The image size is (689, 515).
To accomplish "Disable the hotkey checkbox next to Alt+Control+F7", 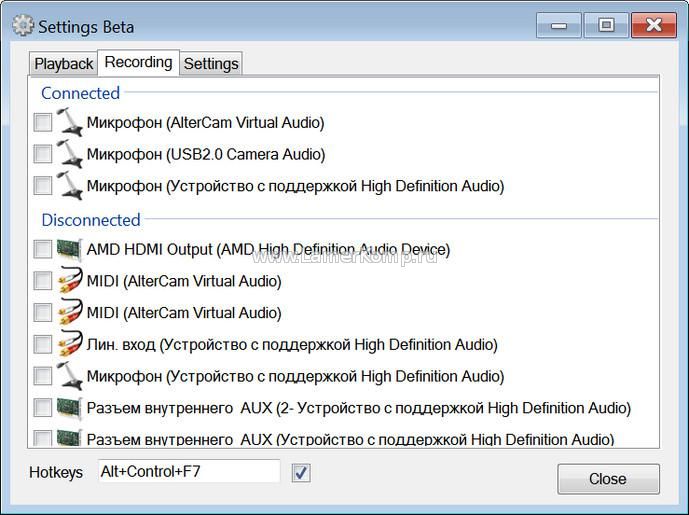I will point(301,473).
